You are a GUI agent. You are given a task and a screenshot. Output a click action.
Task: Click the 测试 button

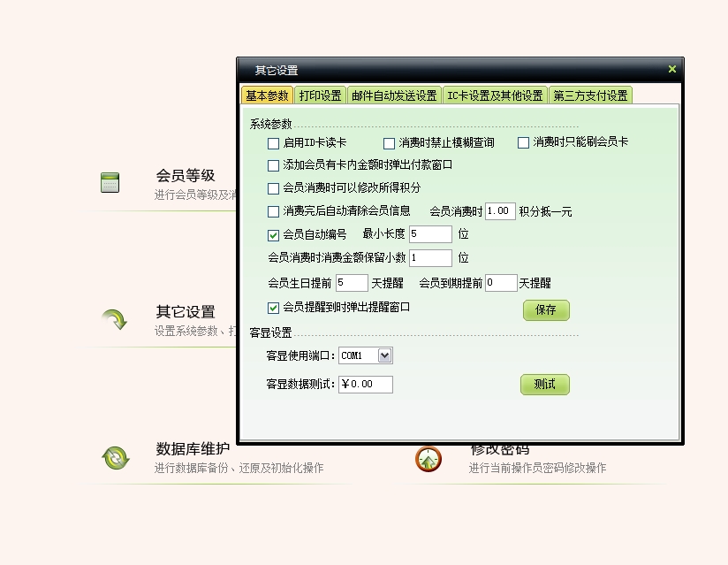544,385
